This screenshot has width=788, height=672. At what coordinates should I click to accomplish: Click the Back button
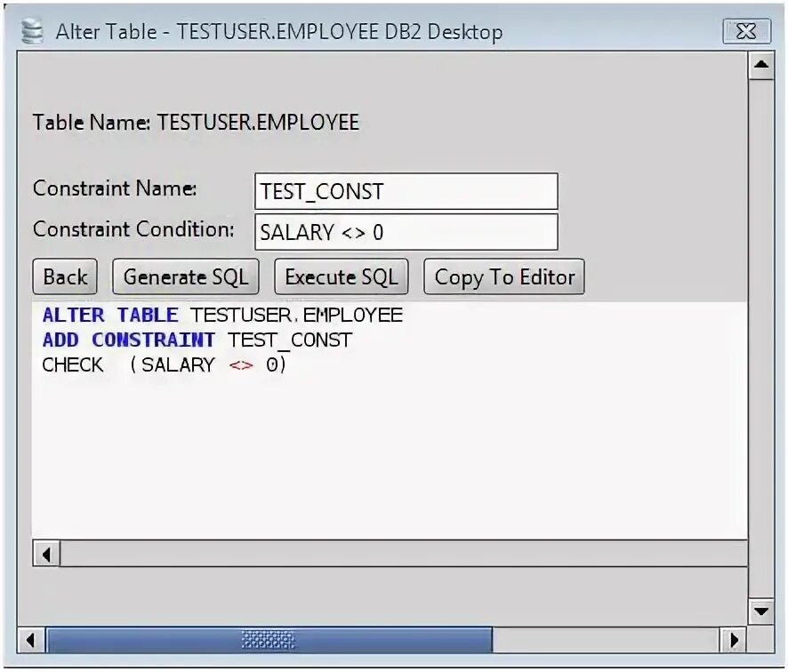[65, 276]
